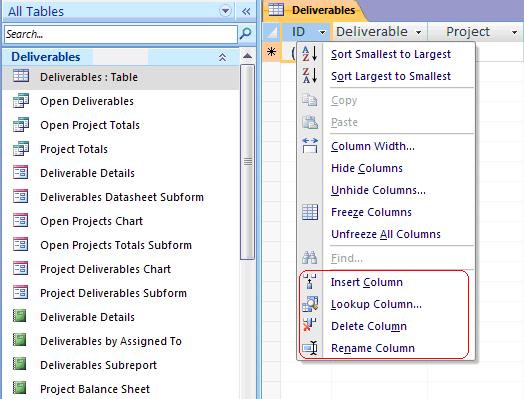Click the form icon beside Project Deliverables Subform
524x399 pixels.
(x=20, y=293)
